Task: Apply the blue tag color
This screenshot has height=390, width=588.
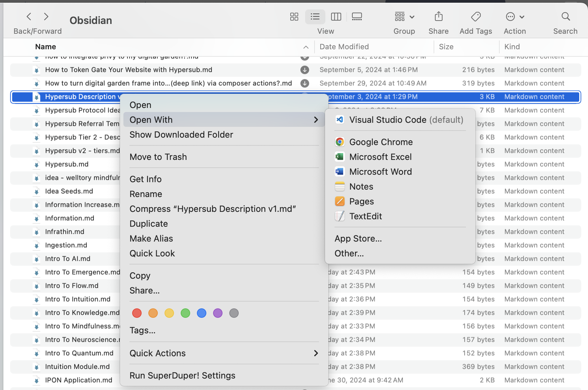Action: click(x=202, y=313)
